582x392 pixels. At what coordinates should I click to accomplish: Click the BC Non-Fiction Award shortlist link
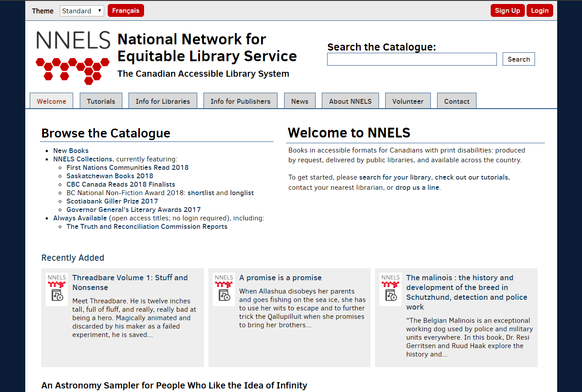point(201,193)
